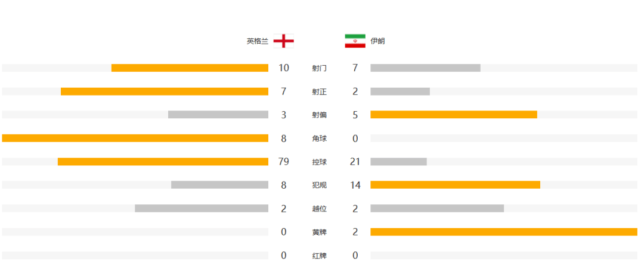Click Iran's gray 射门 shots bar

pyautogui.click(x=425, y=68)
